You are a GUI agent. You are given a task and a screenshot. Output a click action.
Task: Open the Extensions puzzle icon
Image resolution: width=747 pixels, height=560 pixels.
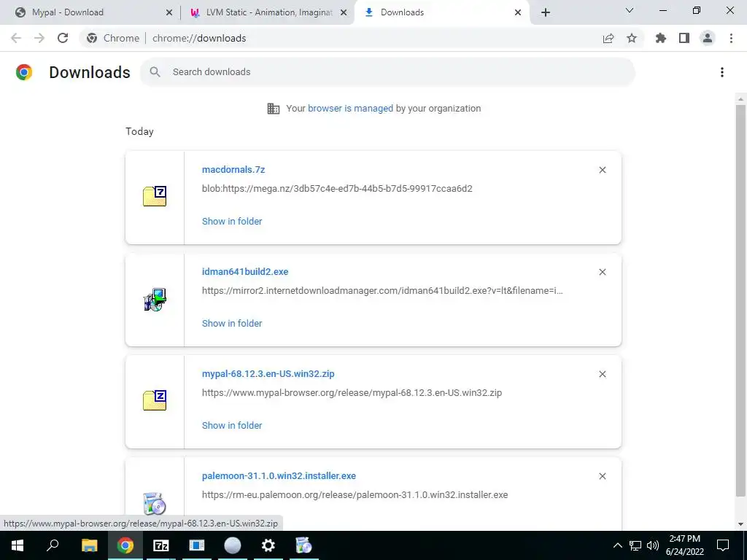coord(661,38)
